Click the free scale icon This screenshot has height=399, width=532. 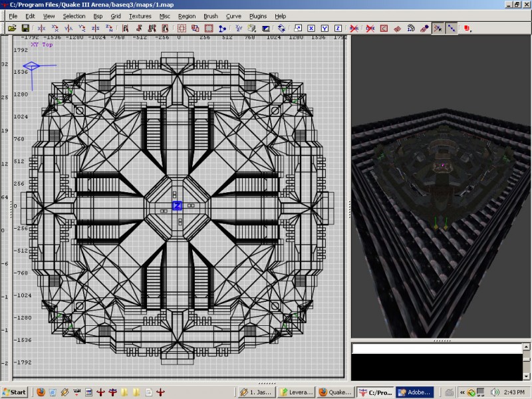pyautogui.click(x=297, y=28)
